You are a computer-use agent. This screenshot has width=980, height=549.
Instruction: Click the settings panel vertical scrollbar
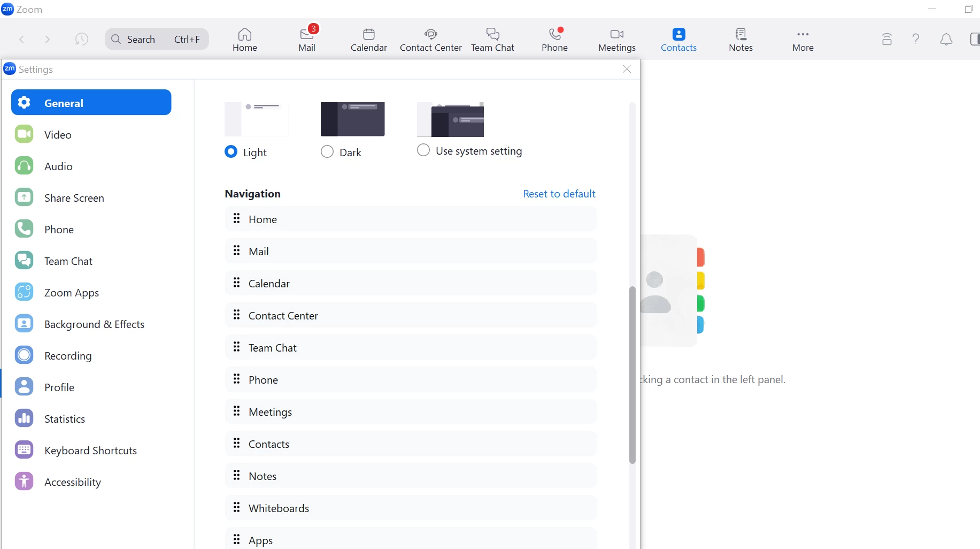pyautogui.click(x=632, y=375)
